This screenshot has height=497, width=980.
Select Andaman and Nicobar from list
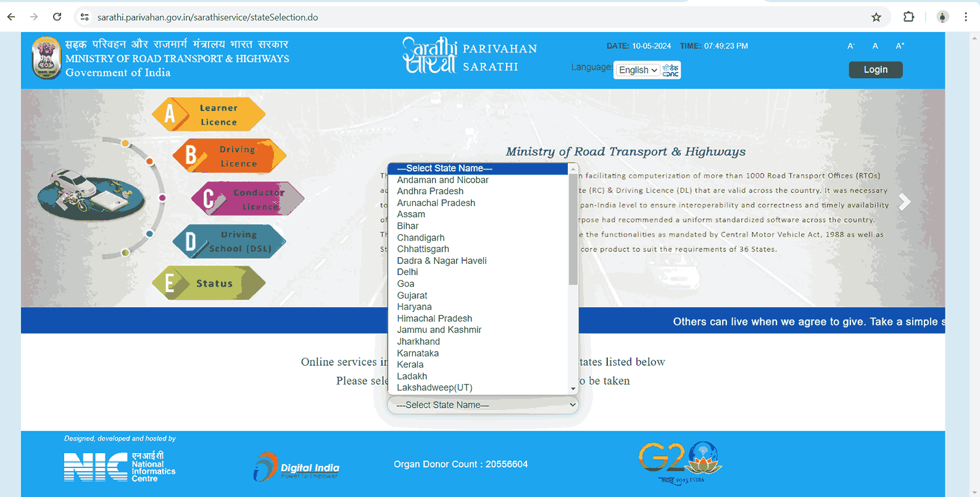coord(478,180)
